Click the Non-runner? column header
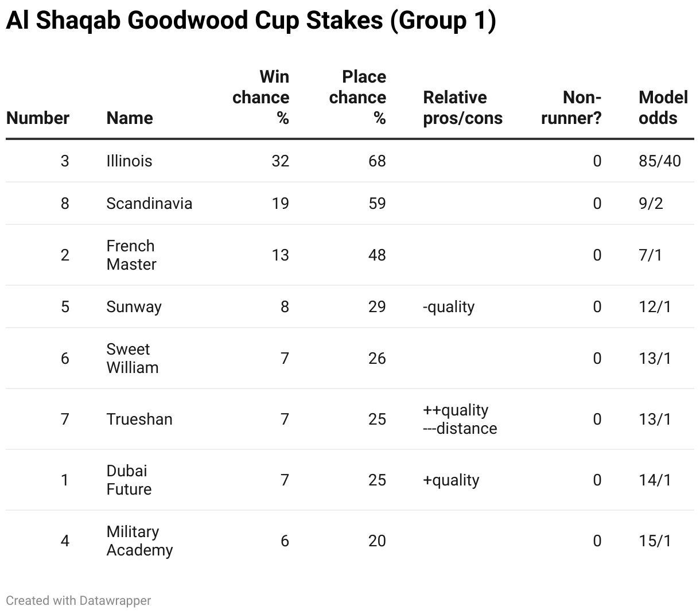 [x=571, y=108]
